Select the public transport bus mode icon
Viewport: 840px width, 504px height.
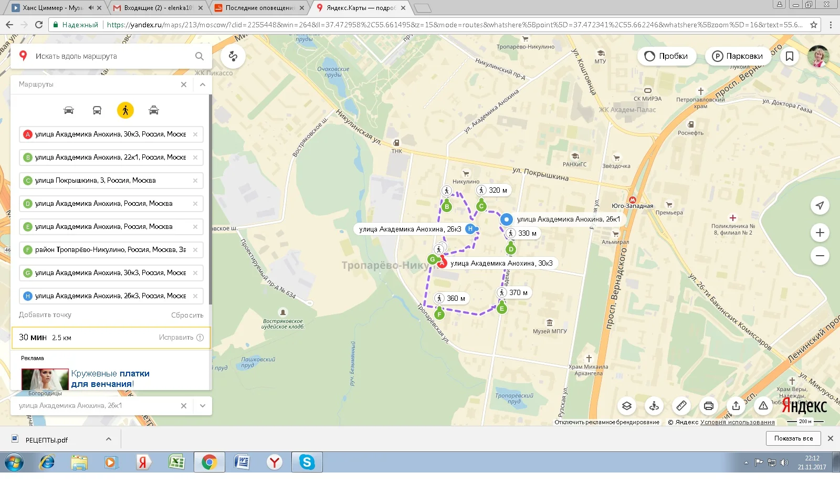pos(97,110)
